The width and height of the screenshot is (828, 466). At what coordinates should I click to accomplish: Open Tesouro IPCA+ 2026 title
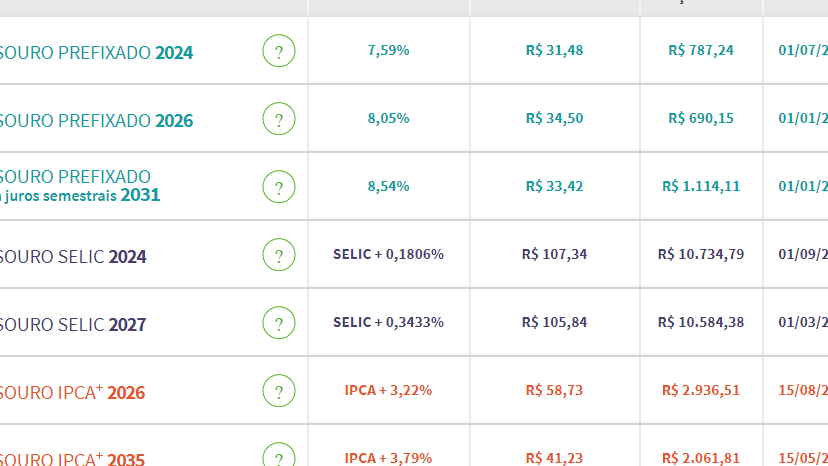tap(72, 392)
